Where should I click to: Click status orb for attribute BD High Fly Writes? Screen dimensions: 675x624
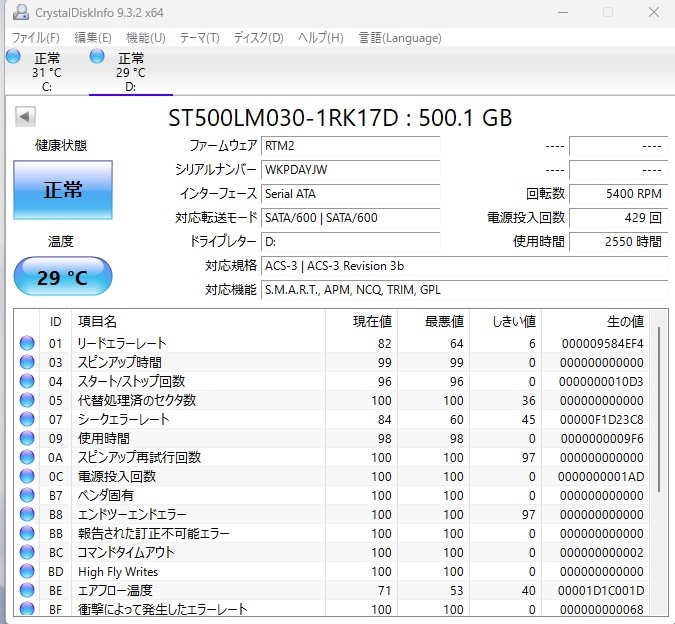27,571
